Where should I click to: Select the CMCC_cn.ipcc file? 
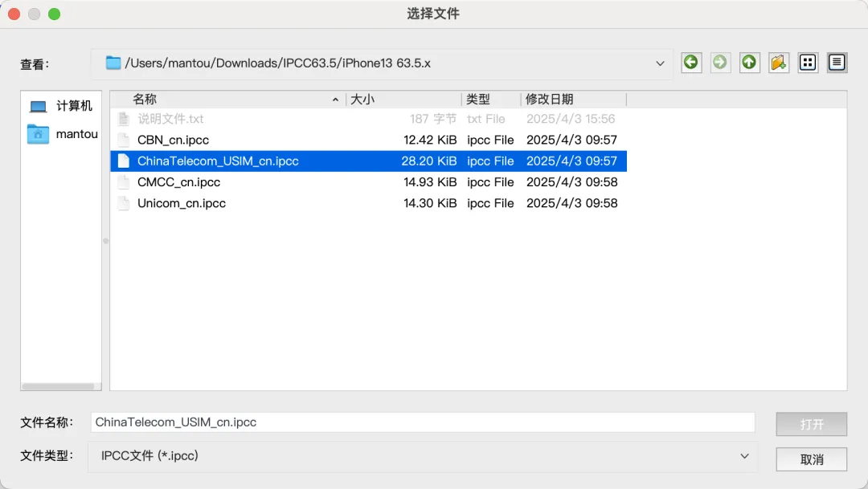[x=178, y=182]
